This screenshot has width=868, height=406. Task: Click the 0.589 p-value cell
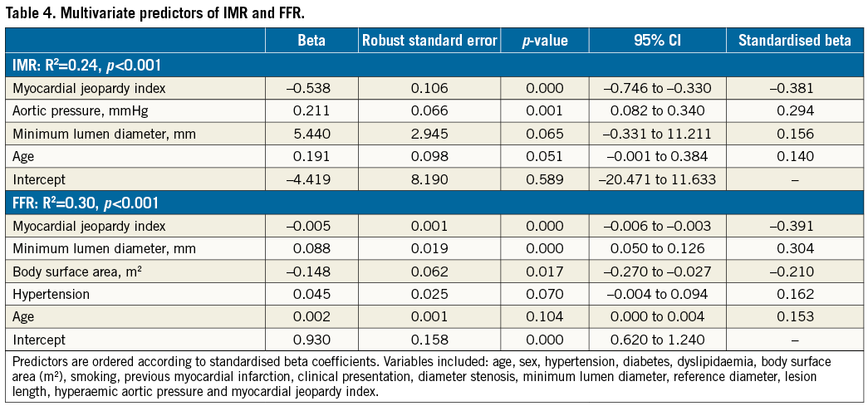click(544, 179)
